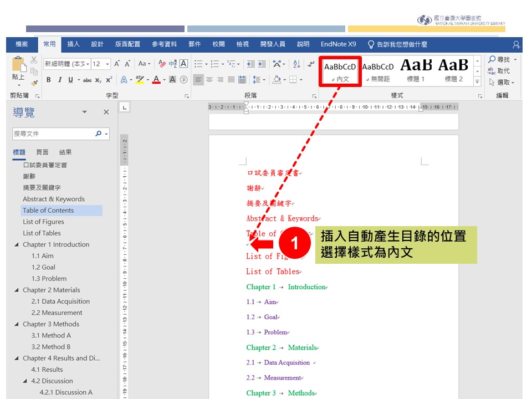Click the share person icon on the ribbon tab bar
The width and height of the screenshot is (532, 399).
pyautogui.click(x=516, y=44)
